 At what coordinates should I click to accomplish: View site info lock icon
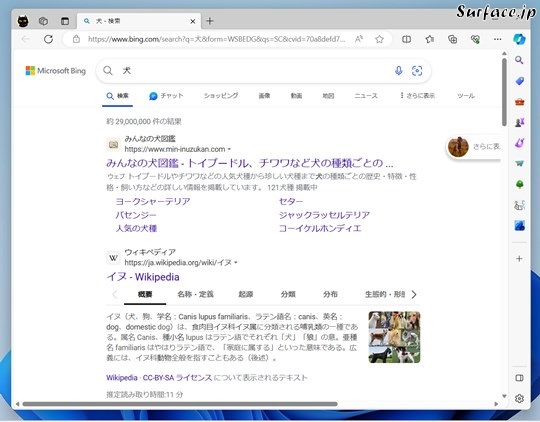click(x=76, y=39)
